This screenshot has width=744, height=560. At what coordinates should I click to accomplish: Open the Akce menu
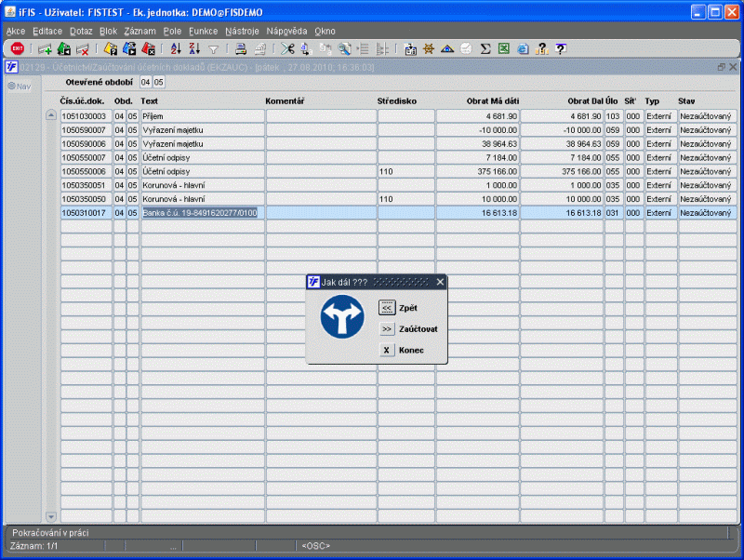16,31
